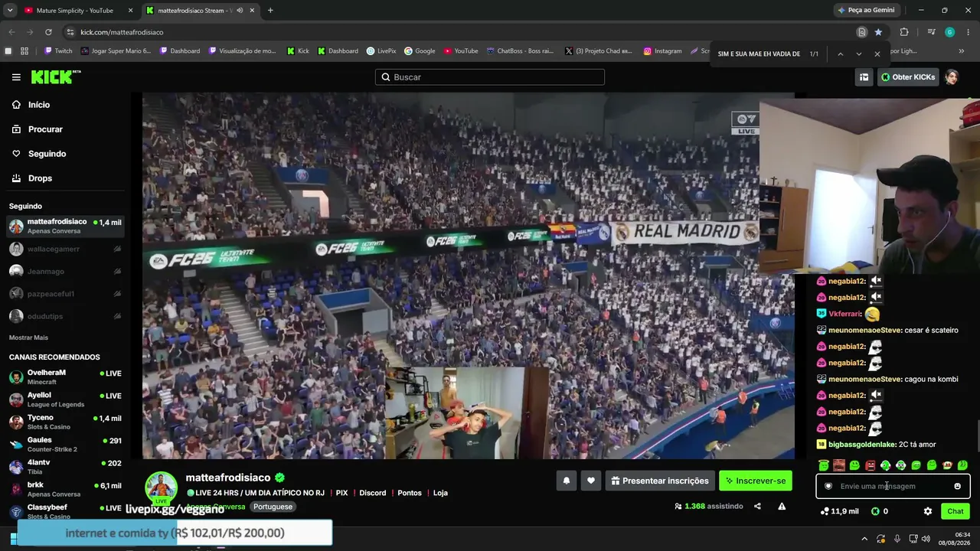Expand the tab search dropdown
Viewport: 980px width, 551px height.
click(10, 11)
